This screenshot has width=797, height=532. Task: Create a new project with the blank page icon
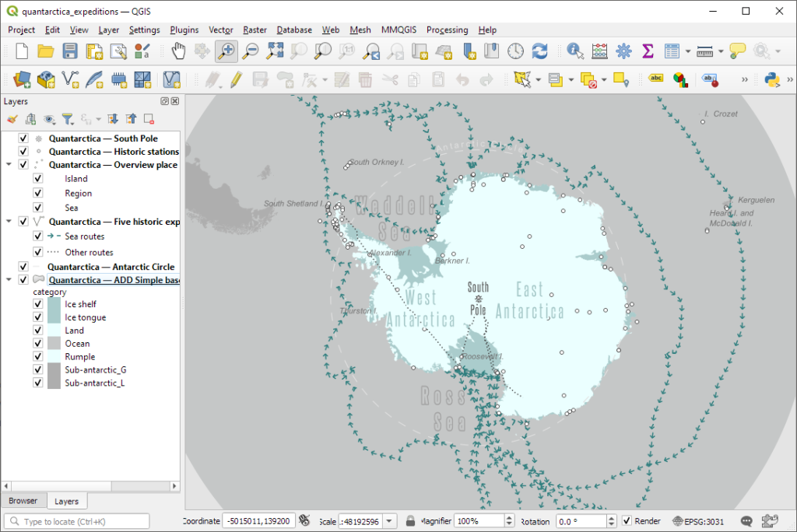click(x=21, y=51)
